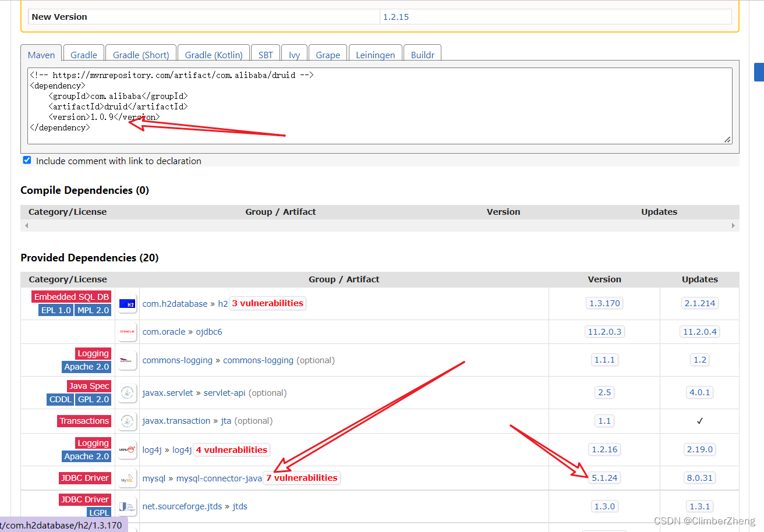Switch to the Leiningen tab

click(376, 55)
